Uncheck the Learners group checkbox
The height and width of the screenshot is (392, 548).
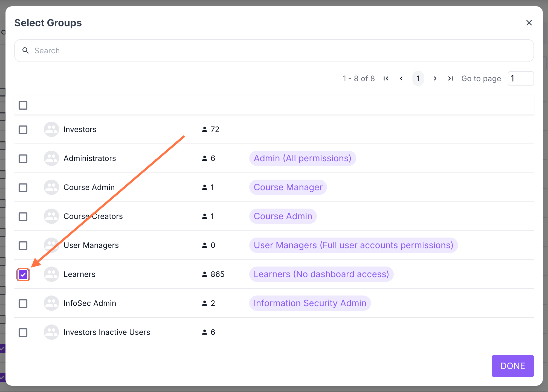[23, 274]
